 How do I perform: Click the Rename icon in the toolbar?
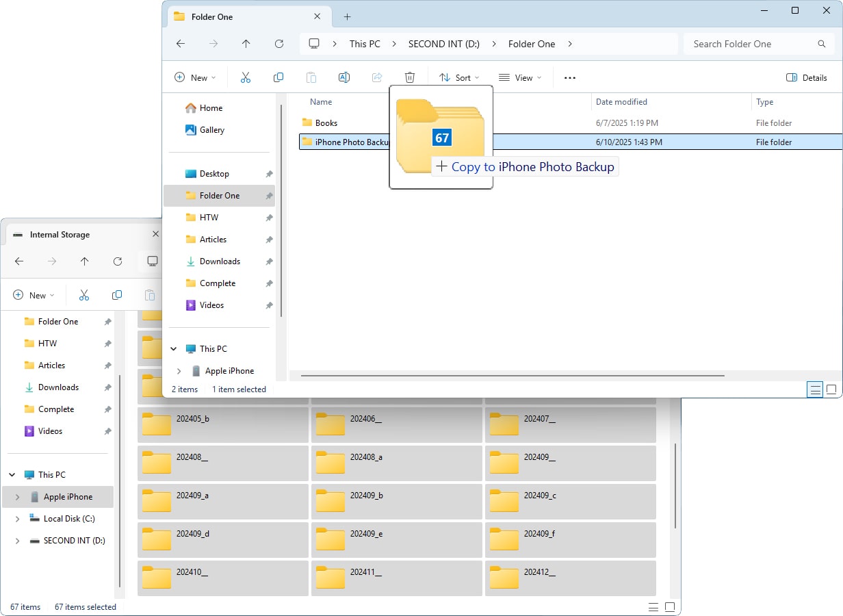344,77
